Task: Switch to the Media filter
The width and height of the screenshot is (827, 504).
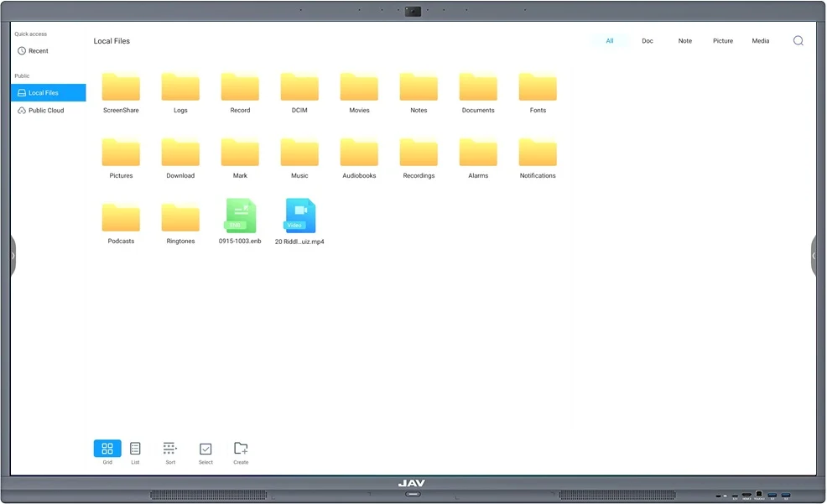Action: [760, 40]
